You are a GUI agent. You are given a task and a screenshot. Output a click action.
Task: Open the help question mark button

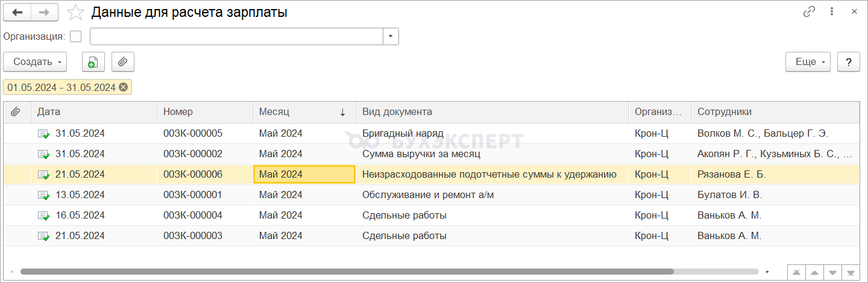[849, 62]
